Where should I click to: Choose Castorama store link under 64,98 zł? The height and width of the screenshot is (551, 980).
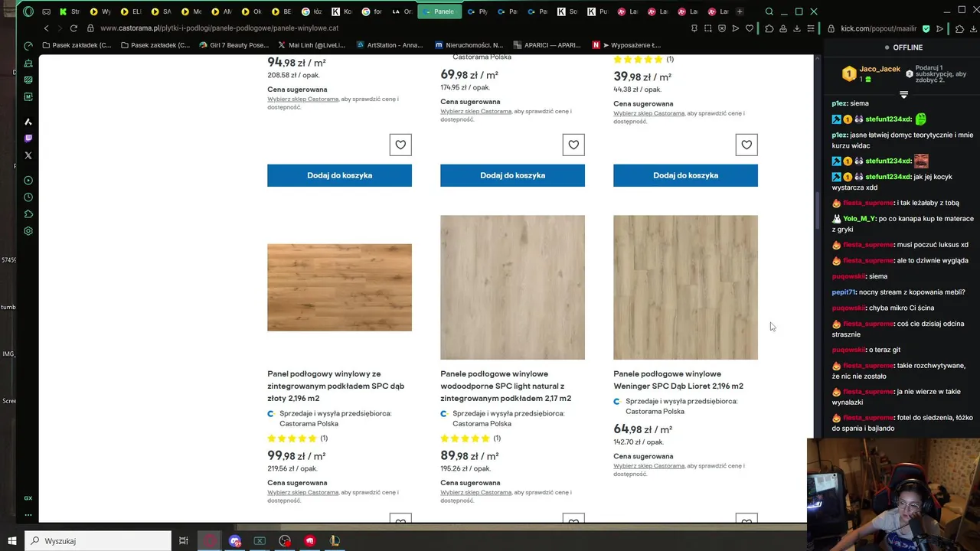649,465
